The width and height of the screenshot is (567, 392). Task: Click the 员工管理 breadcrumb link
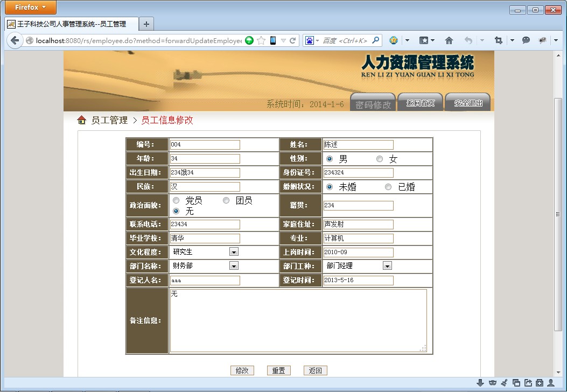pos(109,120)
